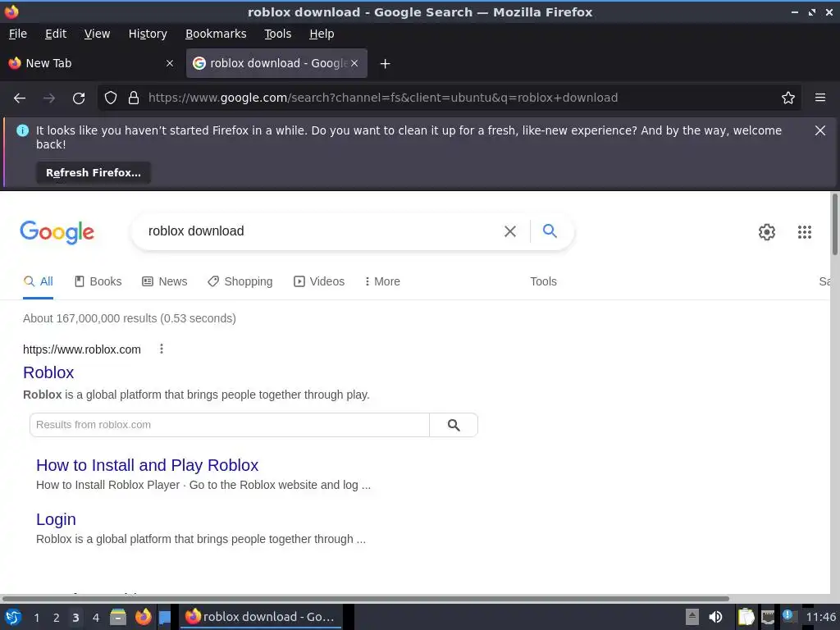Open a new tab with the plus icon
The width and height of the screenshot is (840, 630).
coord(385,64)
